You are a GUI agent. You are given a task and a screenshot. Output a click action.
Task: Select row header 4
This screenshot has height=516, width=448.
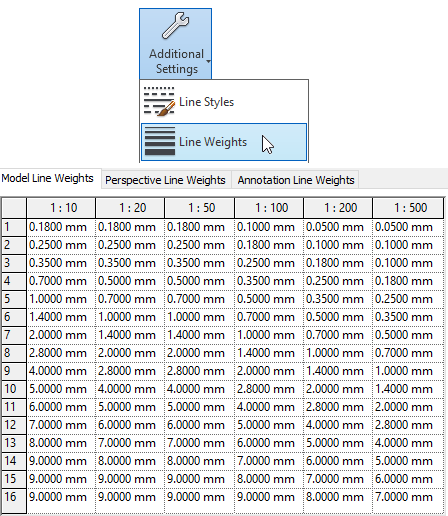pos(14,281)
